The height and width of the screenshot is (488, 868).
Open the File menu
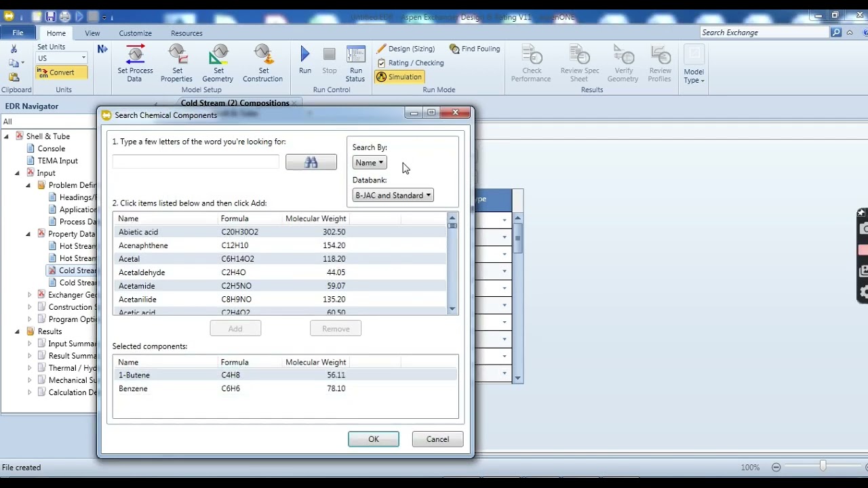18,33
